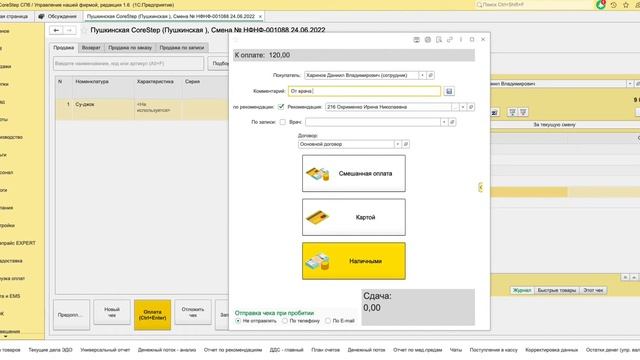This screenshot has width=640, height=360.
Task: Switch to the Быстрые товары tab
Action: pyautogui.click(x=557, y=290)
